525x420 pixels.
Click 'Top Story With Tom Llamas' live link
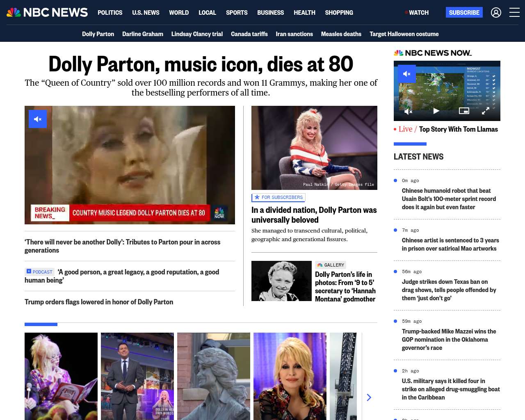(458, 129)
